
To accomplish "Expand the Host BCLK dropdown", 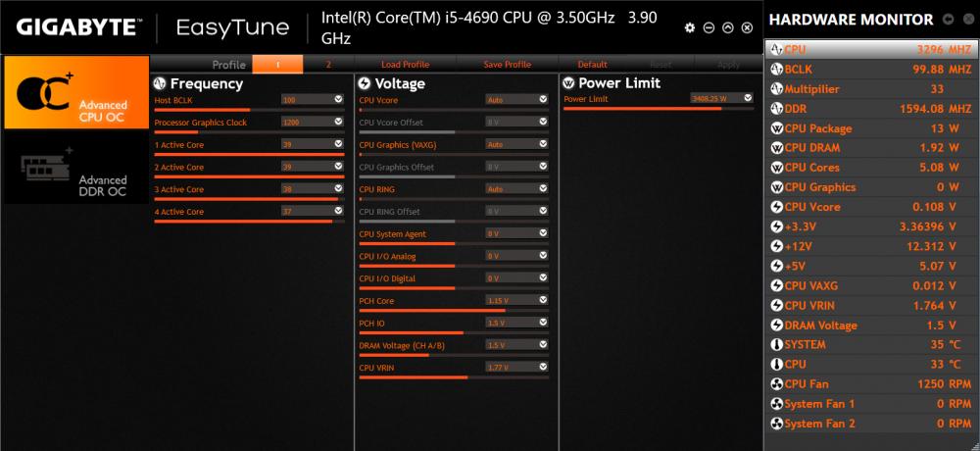I will point(338,99).
